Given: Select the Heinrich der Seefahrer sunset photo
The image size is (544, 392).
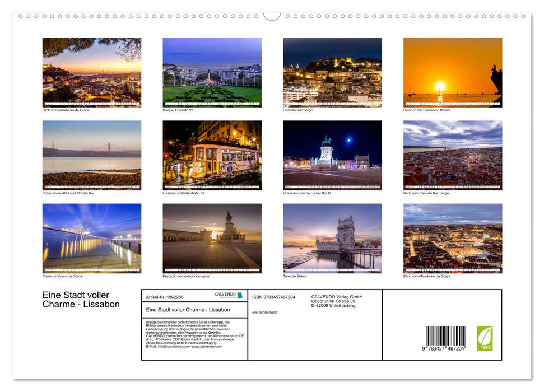Looking at the screenshot, I should (452, 72).
